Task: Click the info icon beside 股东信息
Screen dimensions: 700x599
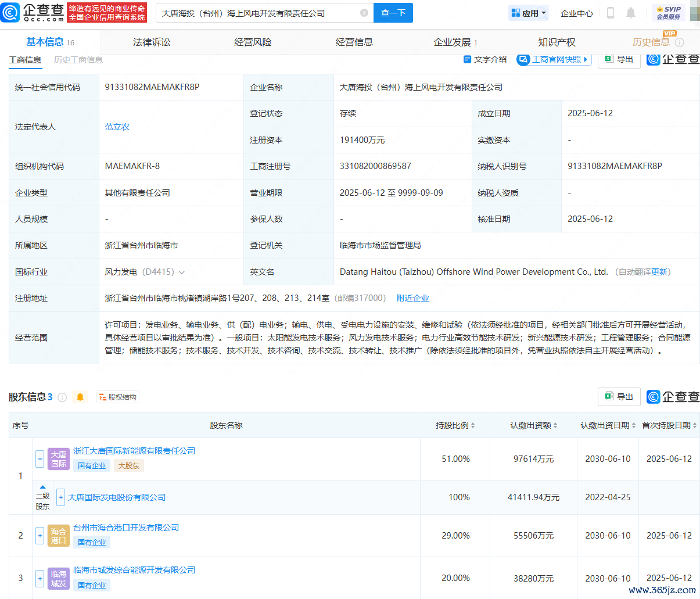Action: (62, 397)
